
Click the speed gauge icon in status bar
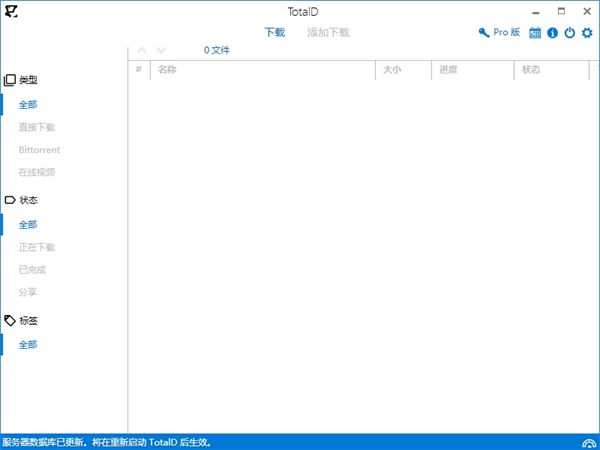click(588, 442)
